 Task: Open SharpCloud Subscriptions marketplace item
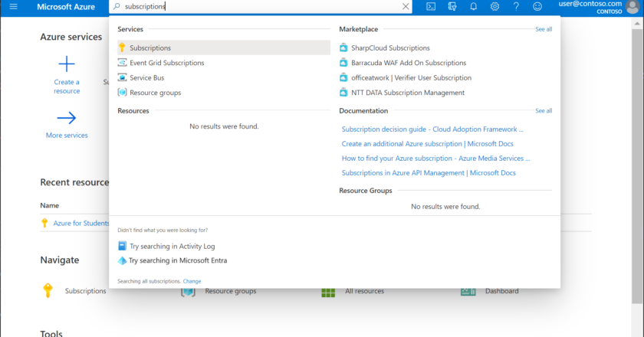390,48
